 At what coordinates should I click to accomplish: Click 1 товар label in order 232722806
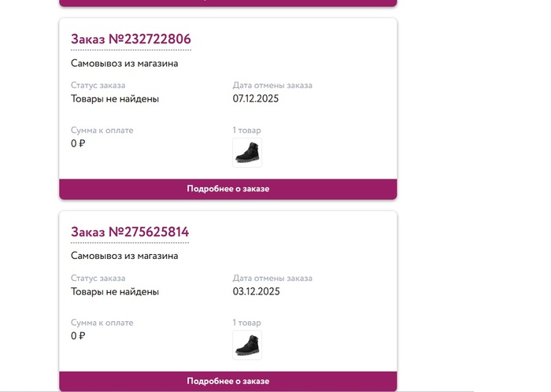[x=246, y=131]
